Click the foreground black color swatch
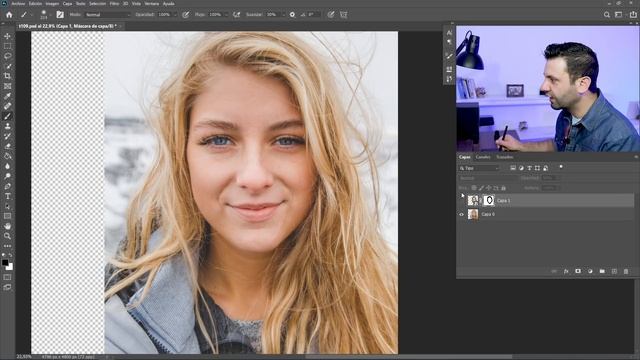This screenshot has width=640, height=360. (5, 263)
